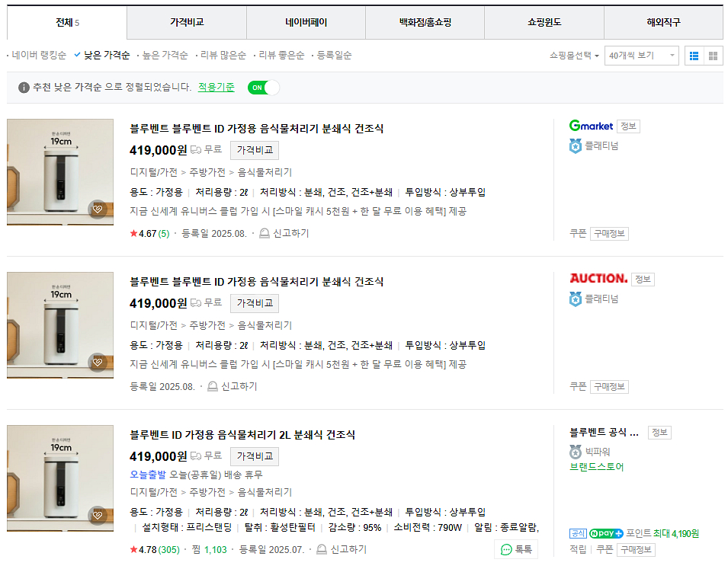
Task: Open the 해외직구 tab
Action: (x=663, y=23)
